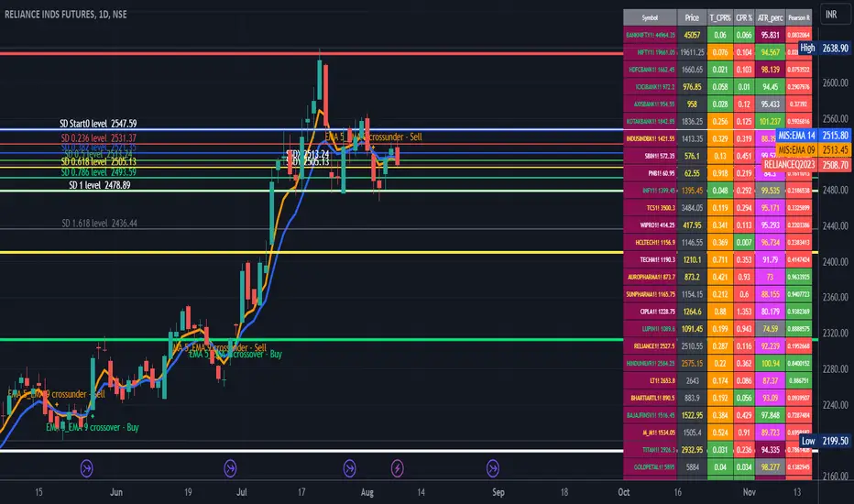Viewport: 854px width, 504px height.
Task: Click the Pearson R column header
Action: (798, 17)
